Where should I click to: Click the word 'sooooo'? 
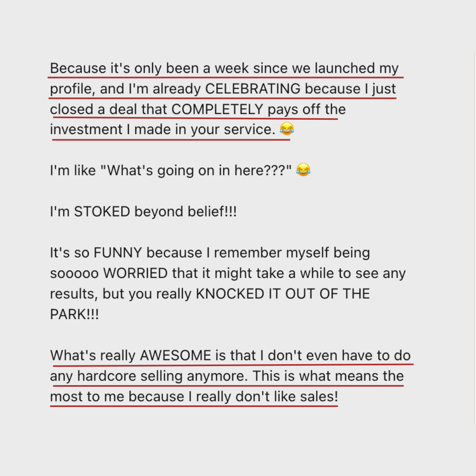tap(74, 273)
